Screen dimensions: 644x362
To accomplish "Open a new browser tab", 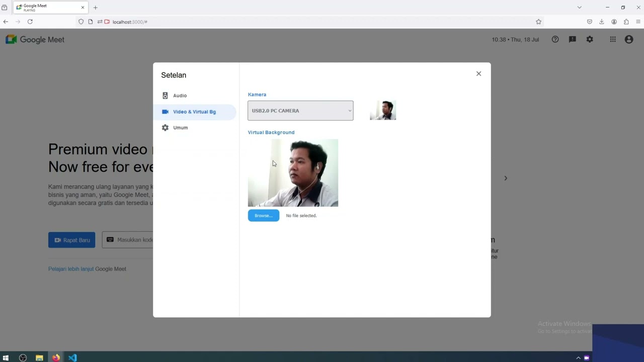I will point(95,8).
